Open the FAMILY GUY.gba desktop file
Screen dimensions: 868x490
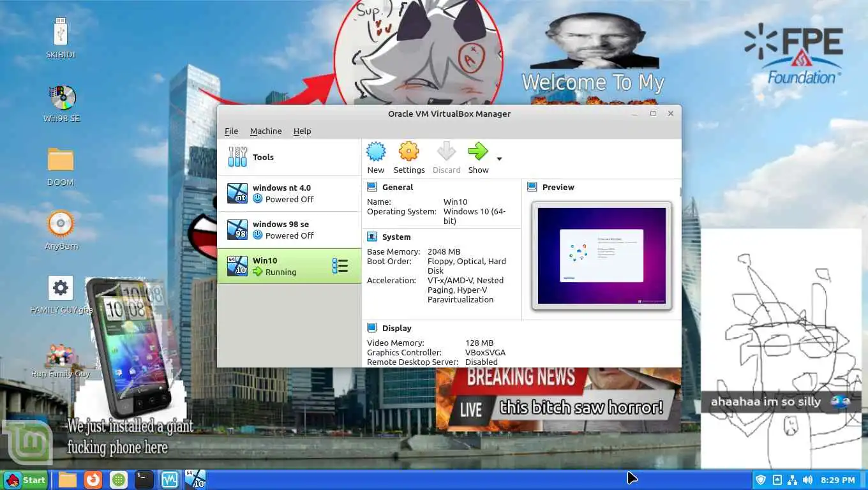coord(61,295)
